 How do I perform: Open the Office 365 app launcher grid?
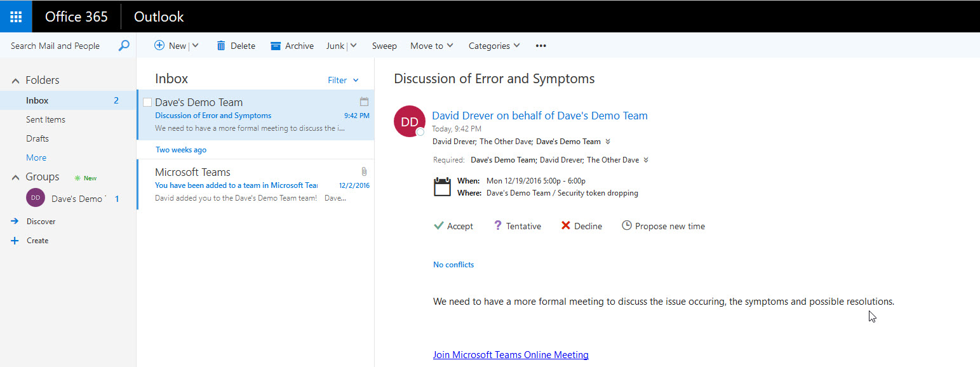[x=16, y=17]
